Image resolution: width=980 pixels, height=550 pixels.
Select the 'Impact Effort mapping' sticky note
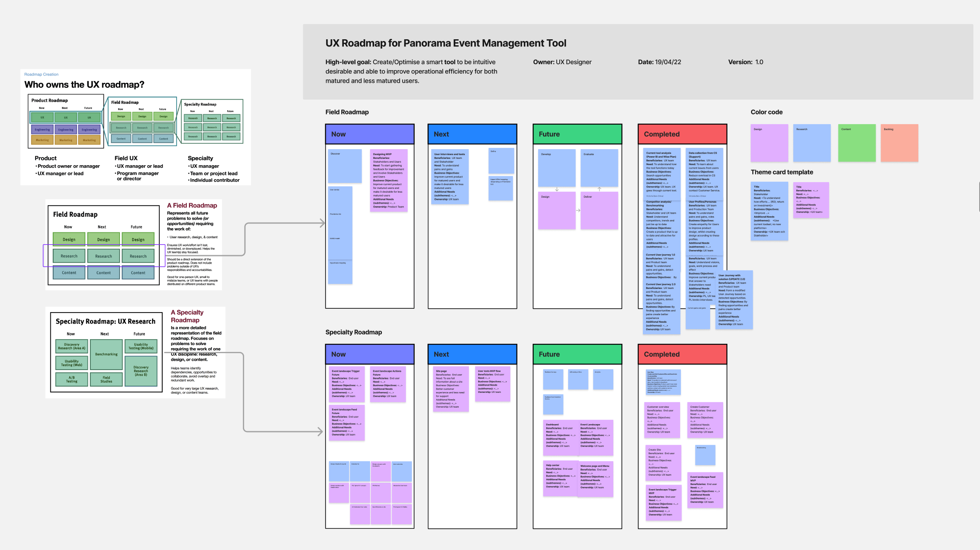[501, 188]
